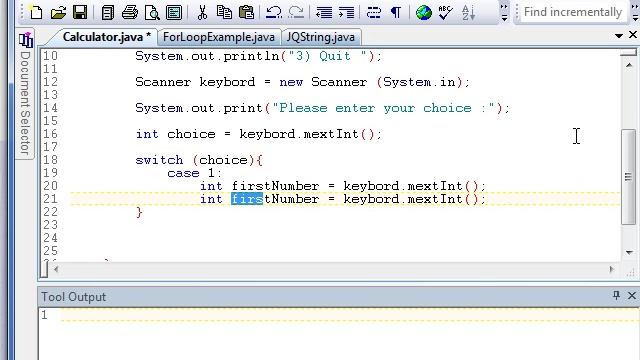
Task: Create a new document with toolbar icon
Action: point(36,12)
